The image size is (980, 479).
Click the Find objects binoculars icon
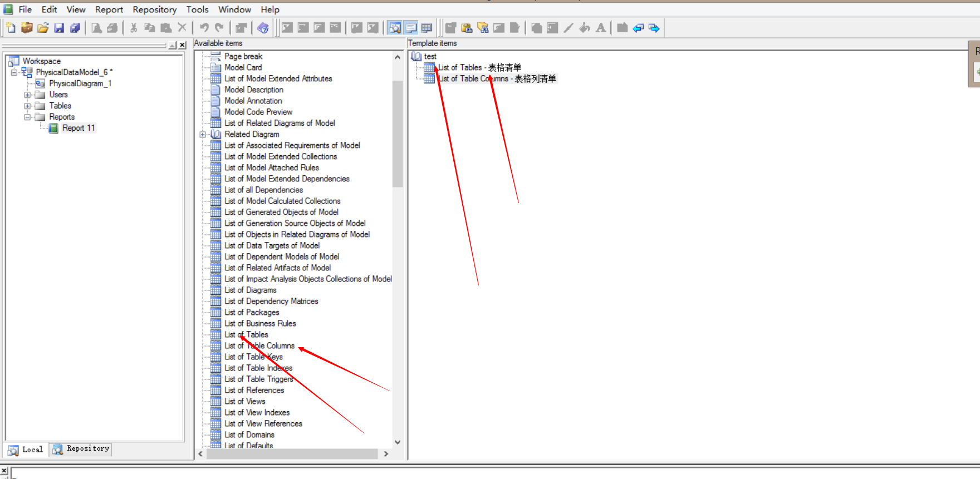click(x=483, y=28)
